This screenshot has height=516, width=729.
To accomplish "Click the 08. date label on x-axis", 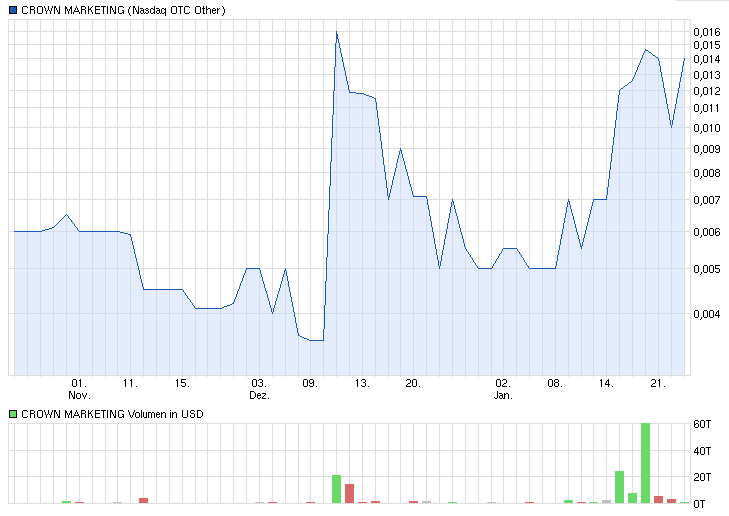I will [x=555, y=382].
